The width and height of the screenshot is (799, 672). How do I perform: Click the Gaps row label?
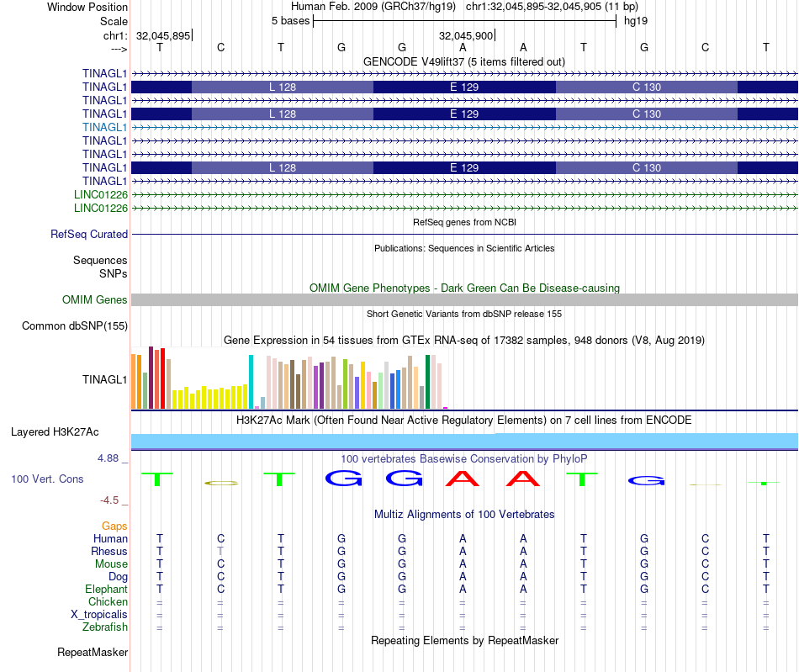pyautogui.click(x=114, y=526)
